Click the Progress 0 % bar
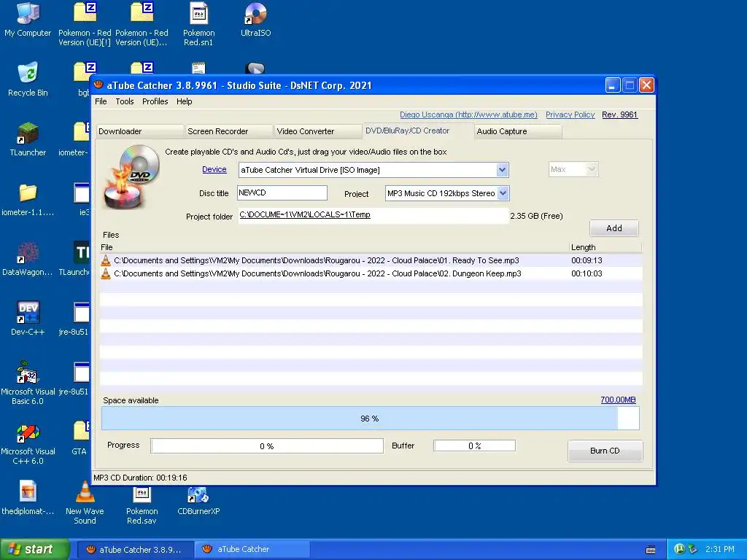Image resolution: width=747 pixels, height=560 pixels. click(267, 446)
